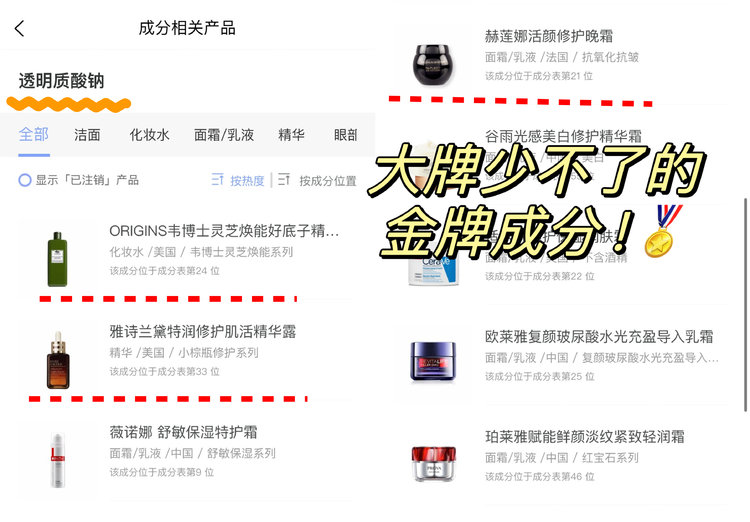This screenshot has height=522, width=750.
Task: Go back using the top-left arrow
Action: (19, 29)
